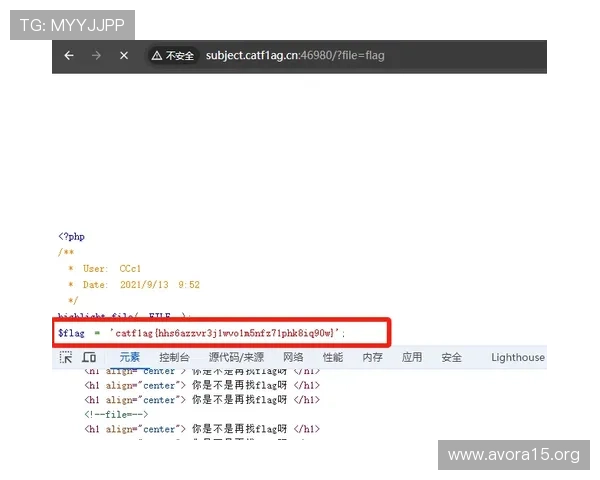The height and width of the screenshot is (480, 600).
Task: Switch to the 内存 tab
Action: 372,357
